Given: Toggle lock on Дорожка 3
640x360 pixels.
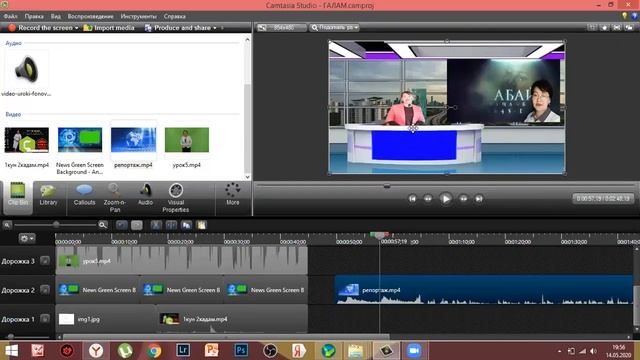Looking at the screenshot, I should click(x=45, y=261).
